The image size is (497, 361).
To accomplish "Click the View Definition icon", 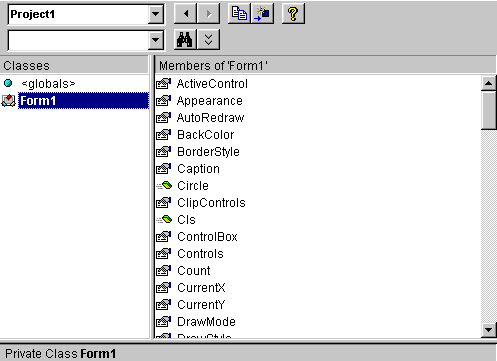I will point(263,14).
